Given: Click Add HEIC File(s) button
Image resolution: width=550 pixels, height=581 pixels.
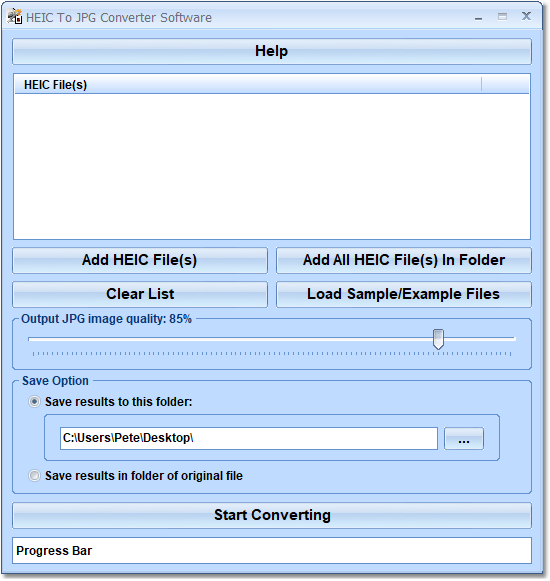Looking at the screenshot, I should pos(140,260).
